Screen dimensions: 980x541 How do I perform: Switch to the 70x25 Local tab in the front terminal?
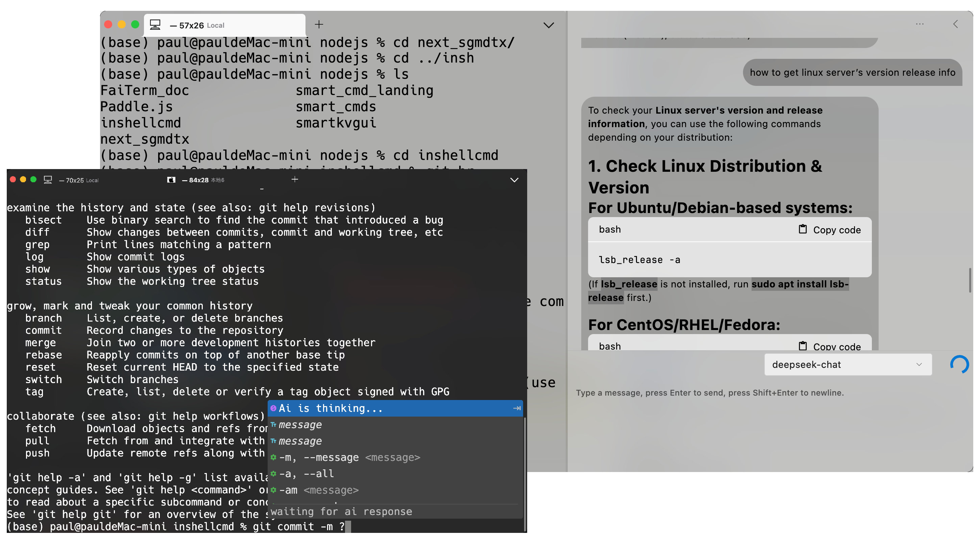(x=78, y=180)
